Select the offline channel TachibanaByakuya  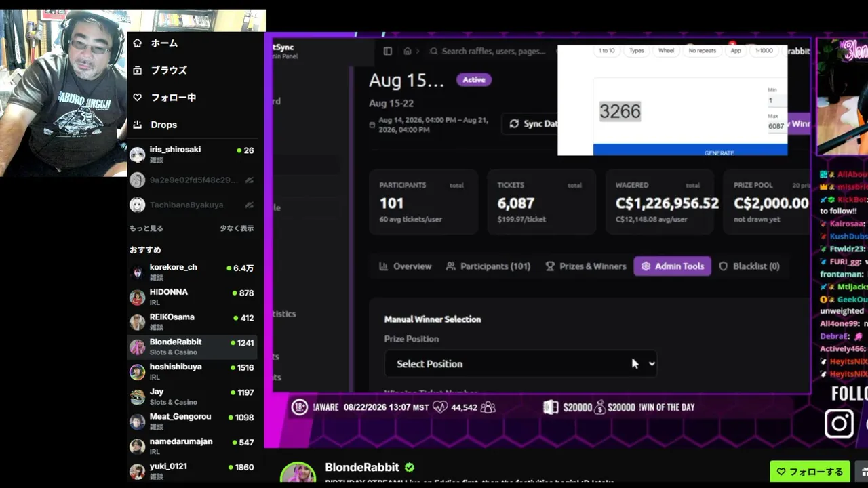(x=193, y=205)
